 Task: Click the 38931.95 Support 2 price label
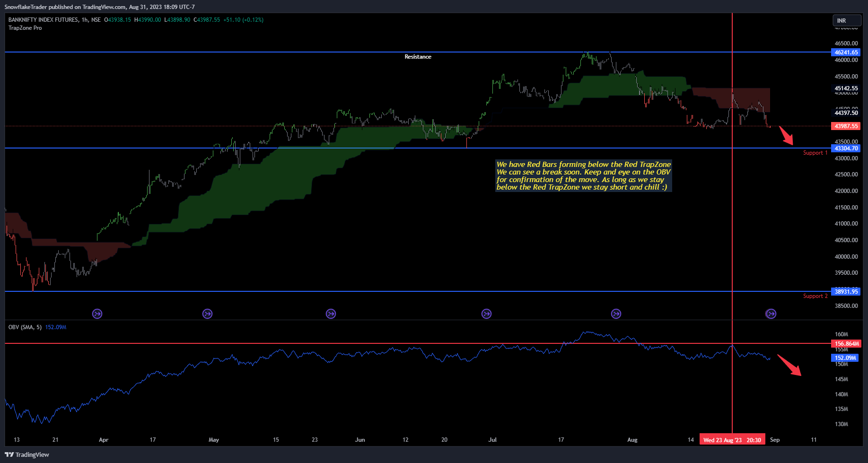click(846, 292)
